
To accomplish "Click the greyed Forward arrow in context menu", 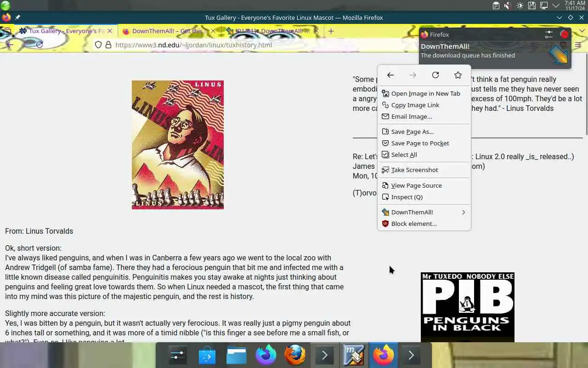I will click(x=413, y=75).
